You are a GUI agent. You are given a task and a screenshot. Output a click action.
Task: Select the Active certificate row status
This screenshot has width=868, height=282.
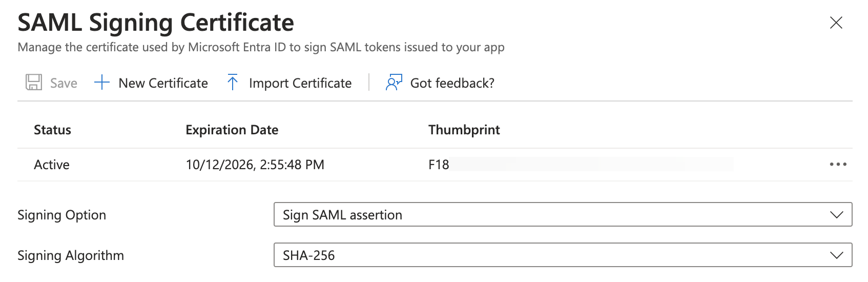point(52,165)
